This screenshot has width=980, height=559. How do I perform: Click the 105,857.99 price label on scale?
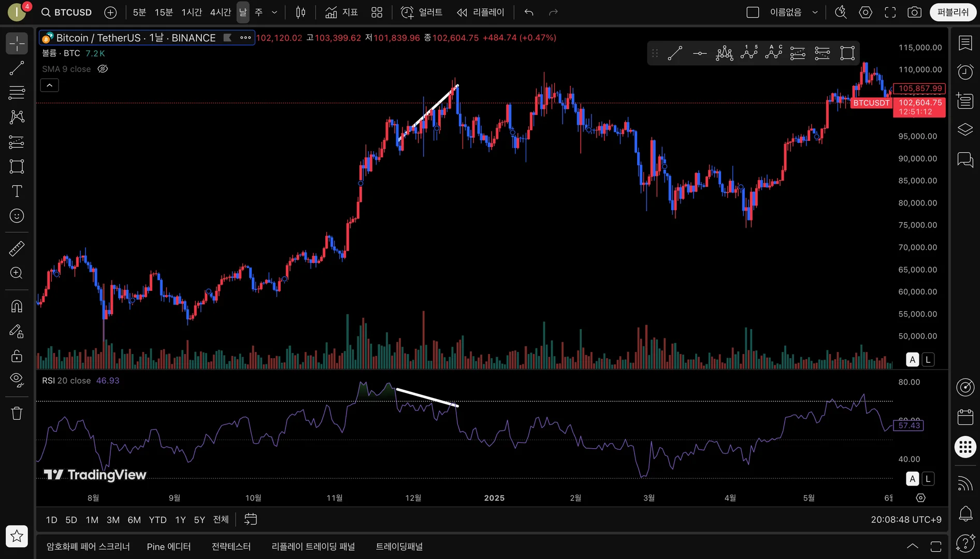[x=920, y=89]
